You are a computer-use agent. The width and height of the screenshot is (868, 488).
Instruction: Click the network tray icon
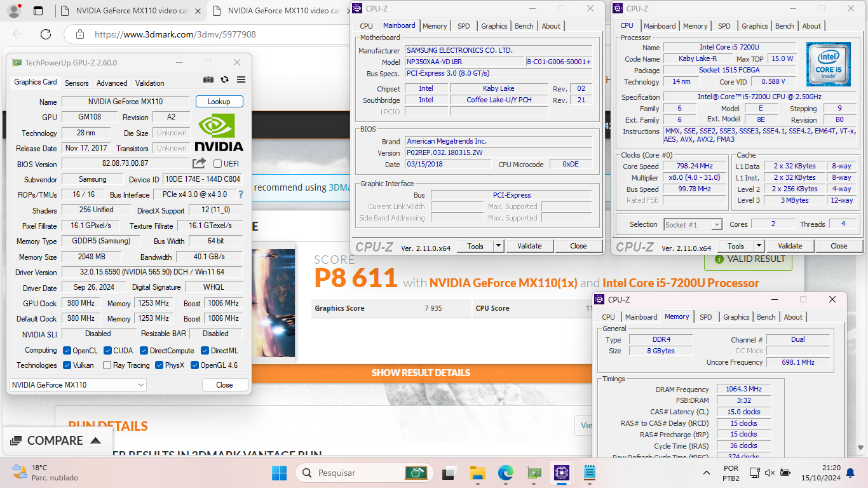755,473
